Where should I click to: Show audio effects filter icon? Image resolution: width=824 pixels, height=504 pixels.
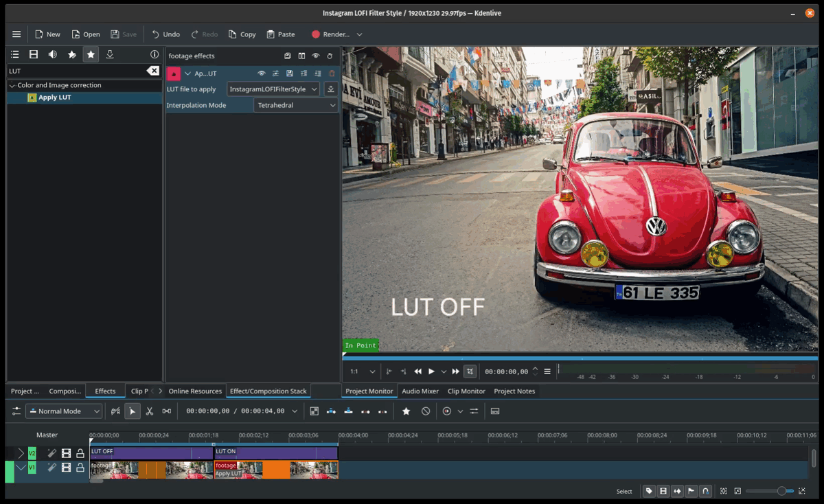coord(52,54)
